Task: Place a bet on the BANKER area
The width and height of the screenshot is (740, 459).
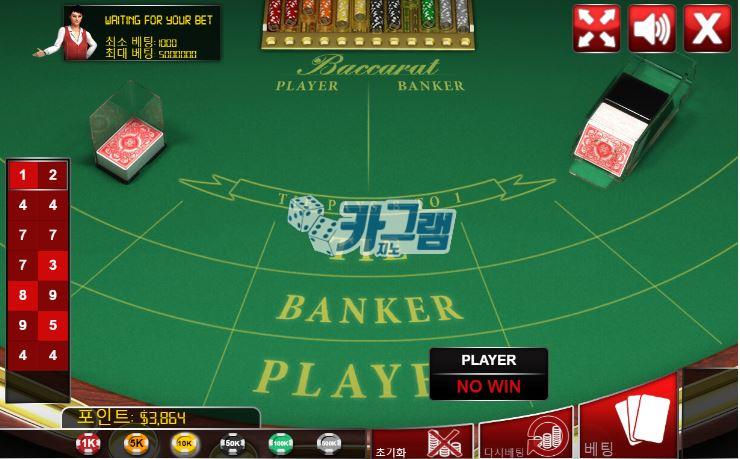Action: click(x=370, y=309)
